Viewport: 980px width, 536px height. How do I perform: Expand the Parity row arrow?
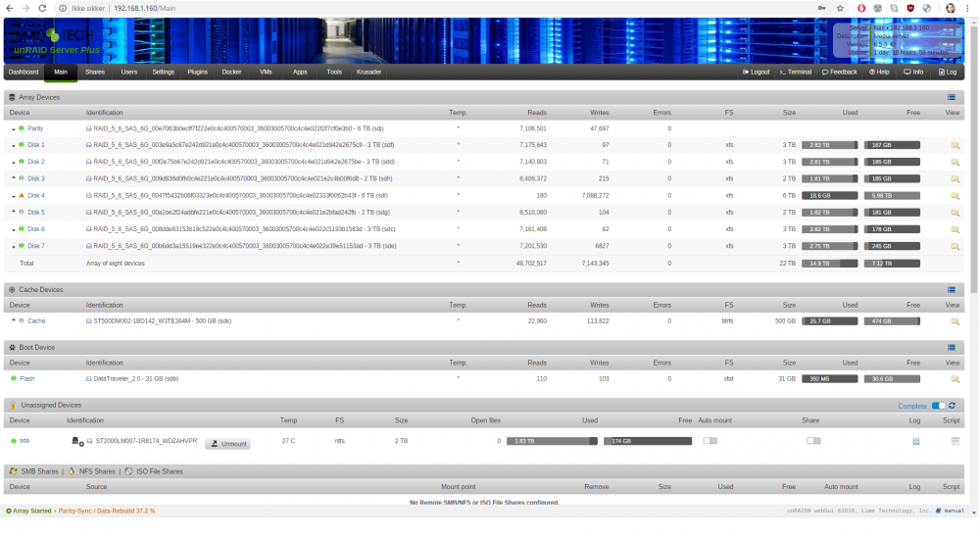pos(13,129)
